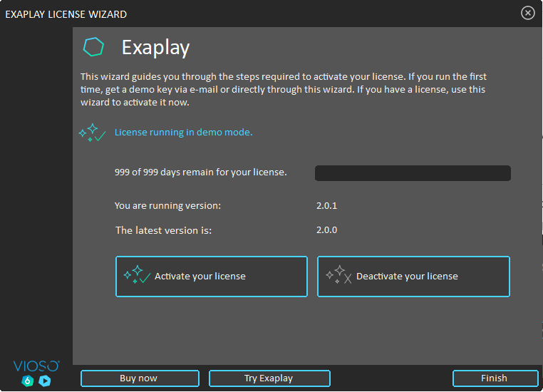Click the Exaplay hexagon logo icon

point(93,47)
